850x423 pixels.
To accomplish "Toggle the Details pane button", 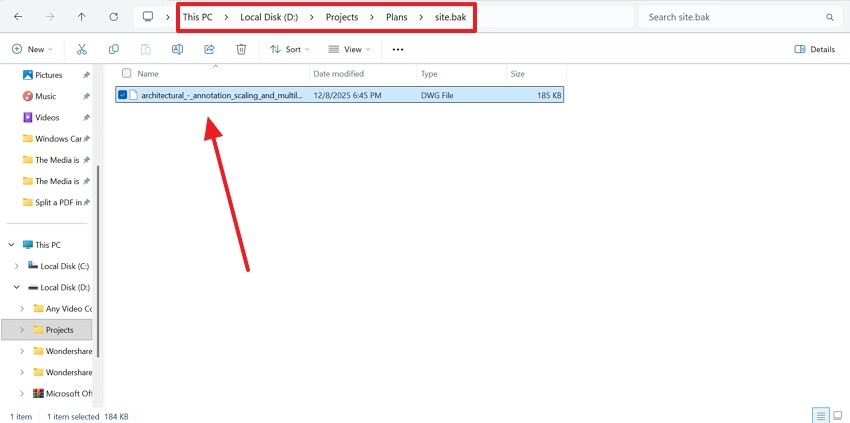I will click(815, 49).
